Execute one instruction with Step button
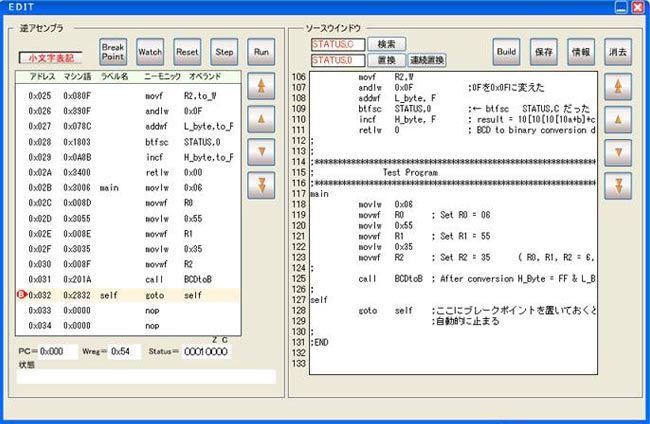 224,50
